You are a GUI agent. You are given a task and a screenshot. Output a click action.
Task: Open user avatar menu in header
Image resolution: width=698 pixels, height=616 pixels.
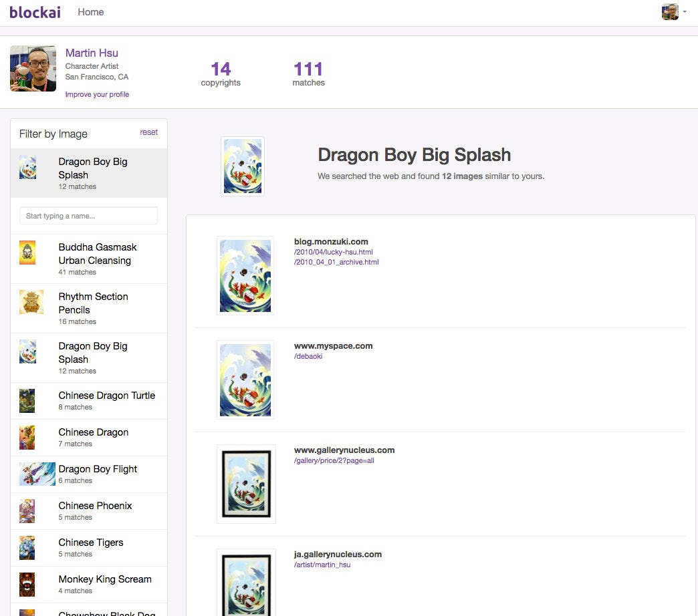[673, 12]
